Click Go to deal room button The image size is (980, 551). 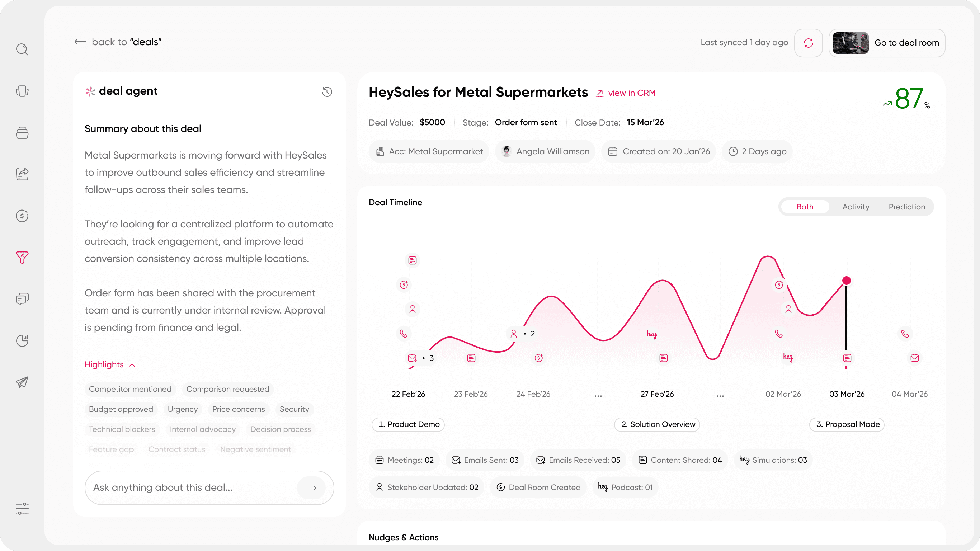point(887,43)
